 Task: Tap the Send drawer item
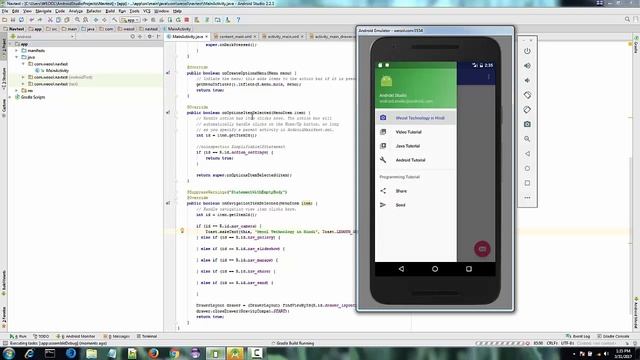point(416,205)
